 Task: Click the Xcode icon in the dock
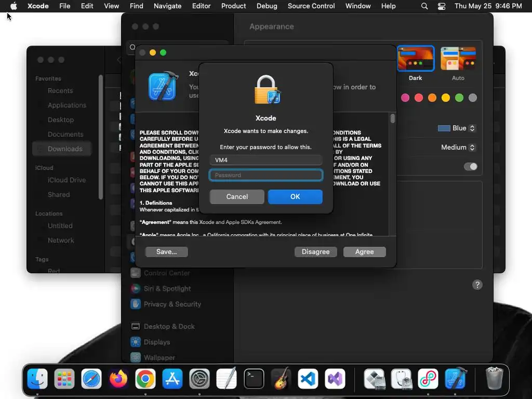point(455,379)
